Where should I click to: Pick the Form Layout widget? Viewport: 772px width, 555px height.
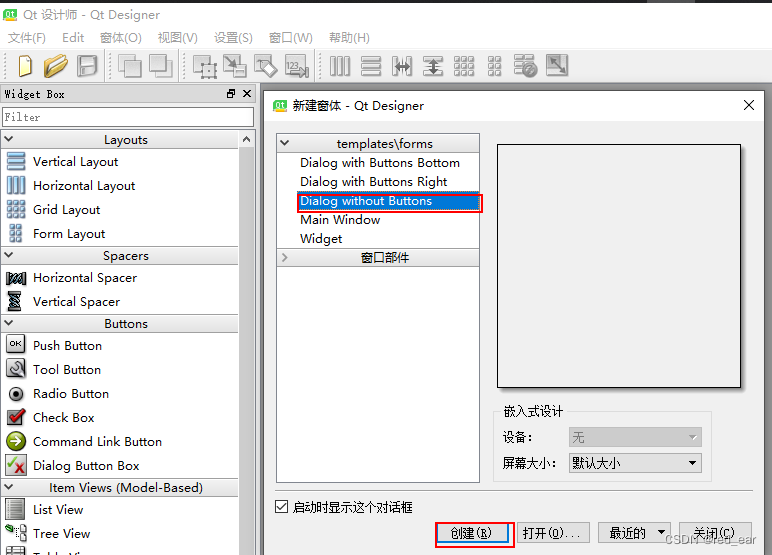click(x=69, y=234)
